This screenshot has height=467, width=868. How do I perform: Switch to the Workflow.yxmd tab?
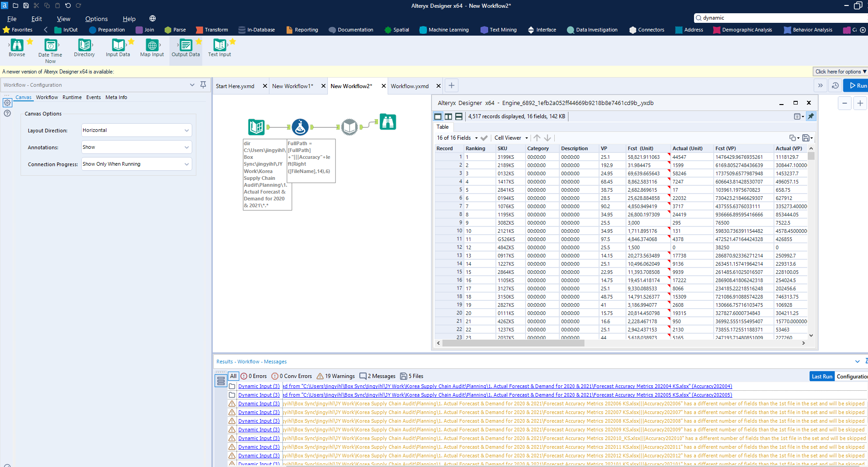(410, 86)
